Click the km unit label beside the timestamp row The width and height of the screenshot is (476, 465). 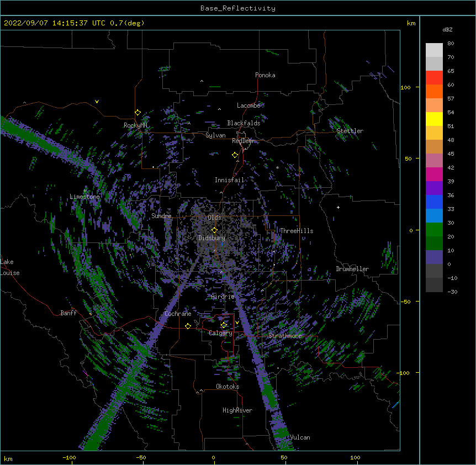411,23
